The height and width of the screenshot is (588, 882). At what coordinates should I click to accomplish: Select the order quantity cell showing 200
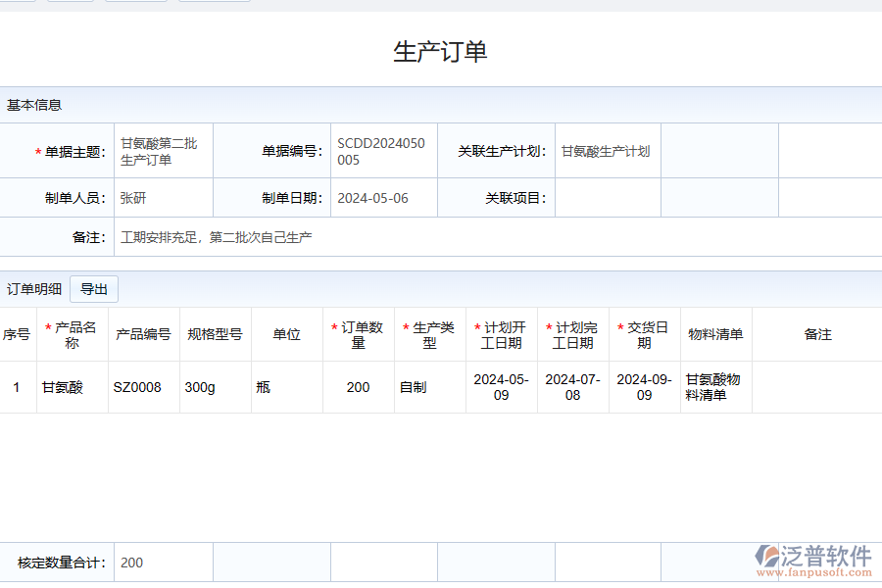click(x=358, y=387)
